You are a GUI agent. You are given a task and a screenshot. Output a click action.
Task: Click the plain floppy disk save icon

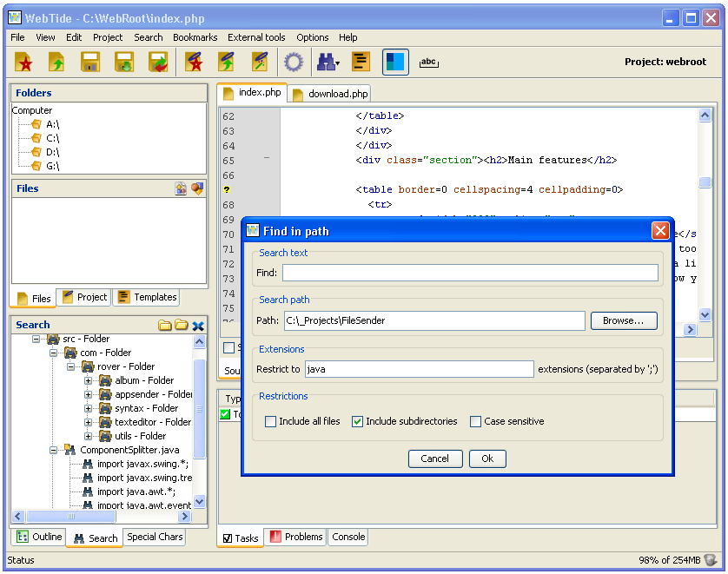tap(90, 62)
